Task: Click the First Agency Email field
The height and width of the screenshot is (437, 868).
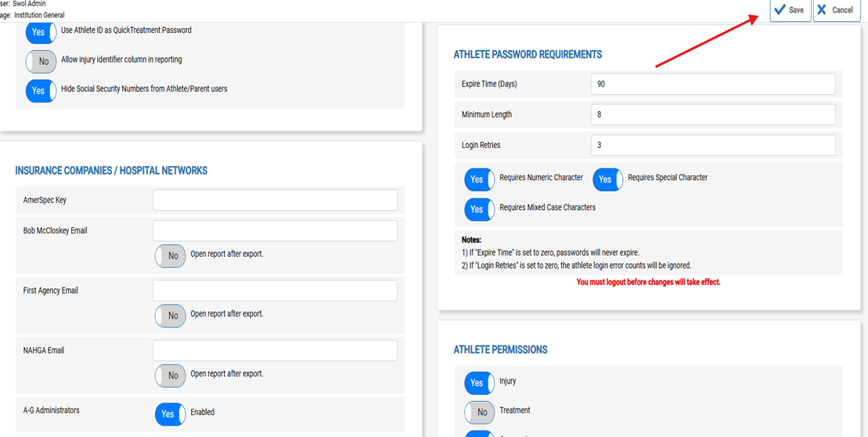Action: pyautogui.click(x=275, y=291)
